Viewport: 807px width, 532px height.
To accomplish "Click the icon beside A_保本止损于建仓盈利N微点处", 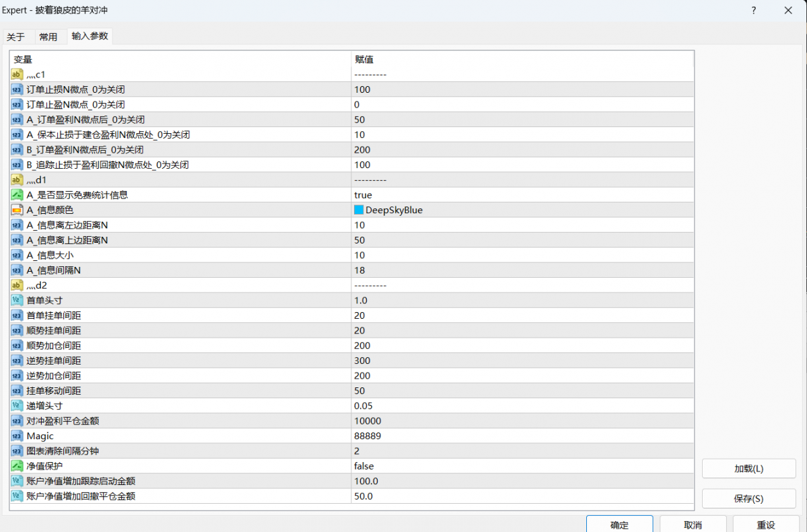I will [17, 135].
